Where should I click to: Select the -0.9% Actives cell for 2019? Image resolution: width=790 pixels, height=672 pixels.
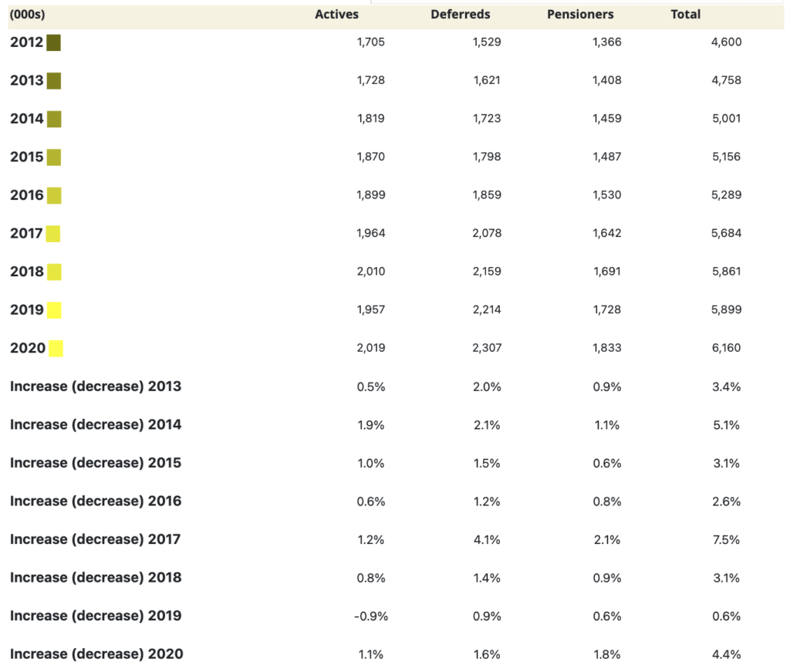tap(370, 616)
